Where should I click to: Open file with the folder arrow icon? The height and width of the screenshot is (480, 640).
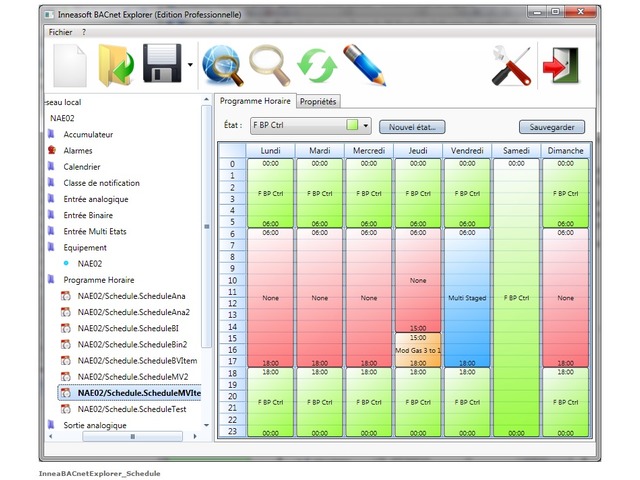click(117, 67)
